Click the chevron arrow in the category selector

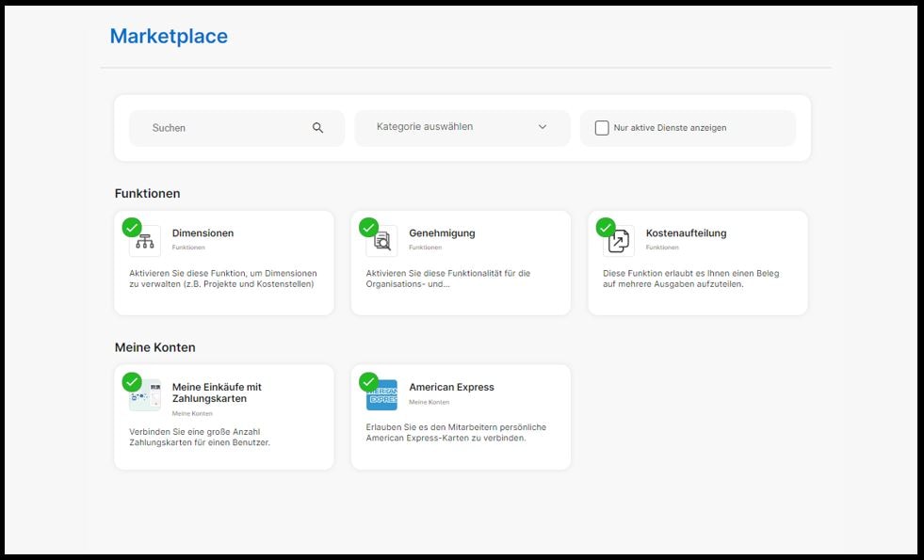(543, 127)
